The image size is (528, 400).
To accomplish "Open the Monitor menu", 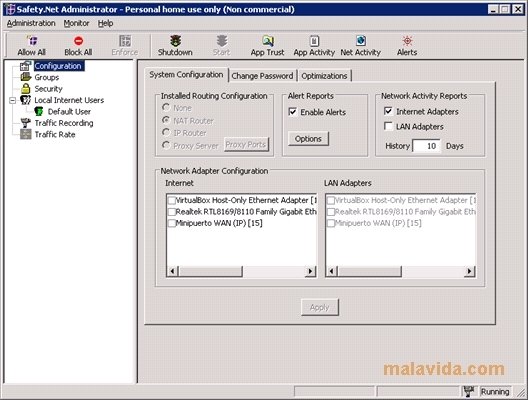I will pyautogui.click(x=76, y=23).
